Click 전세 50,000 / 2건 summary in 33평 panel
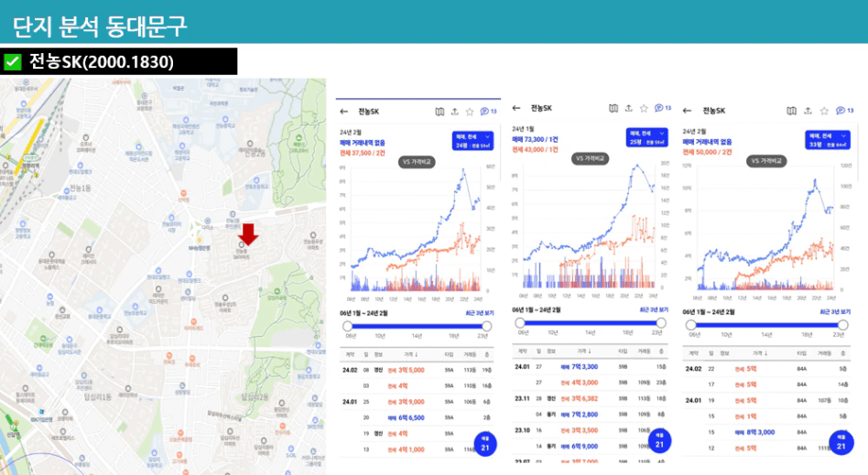 (x=707, y=152)
